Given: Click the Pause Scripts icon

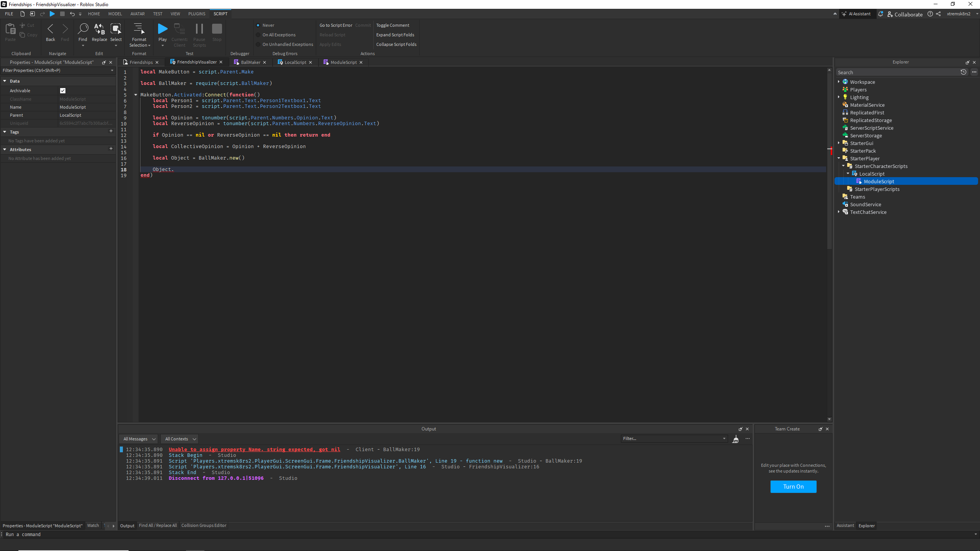Looking at the screenshot, I should click(x=199, y=29).
